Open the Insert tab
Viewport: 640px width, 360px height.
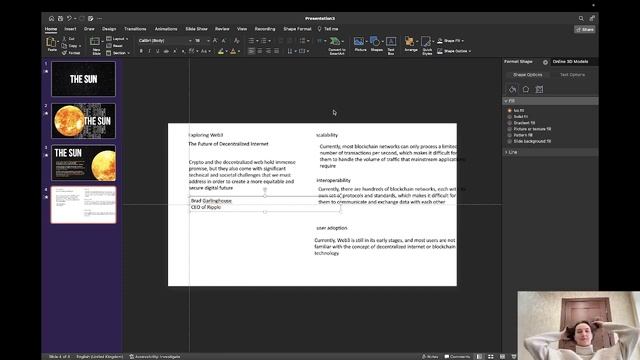pos(70,29)
